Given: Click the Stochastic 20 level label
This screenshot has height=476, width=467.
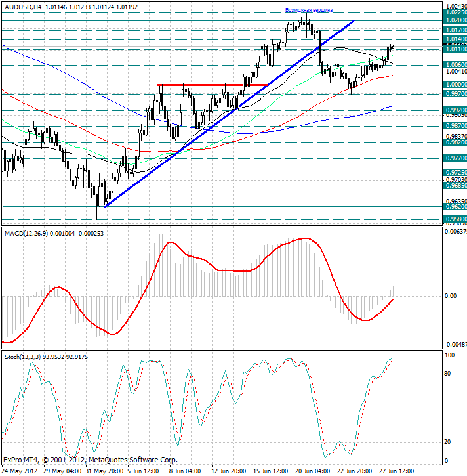Looking at the screenshot, I should (x=447, y=442).
